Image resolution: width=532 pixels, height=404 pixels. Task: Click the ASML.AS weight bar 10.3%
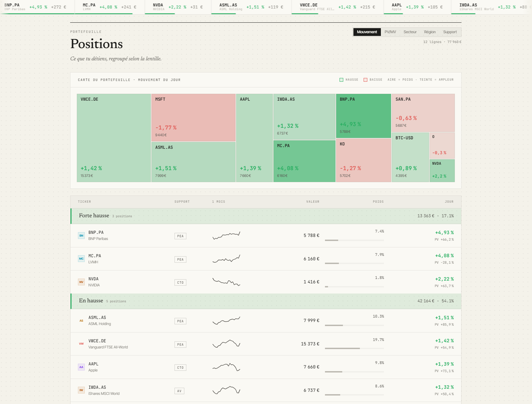pyautogui.click(x=354, y=325)
